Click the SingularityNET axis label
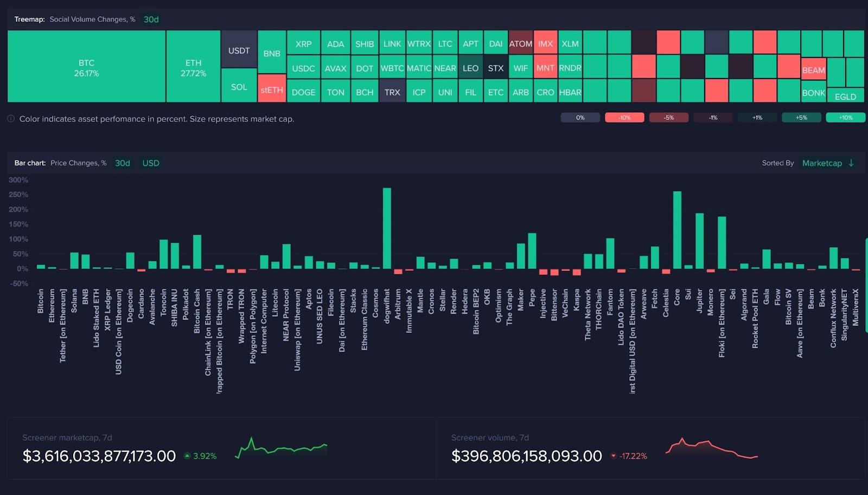Screen dimensions: 868x495 pyautogui.click(x=845, y=314)
